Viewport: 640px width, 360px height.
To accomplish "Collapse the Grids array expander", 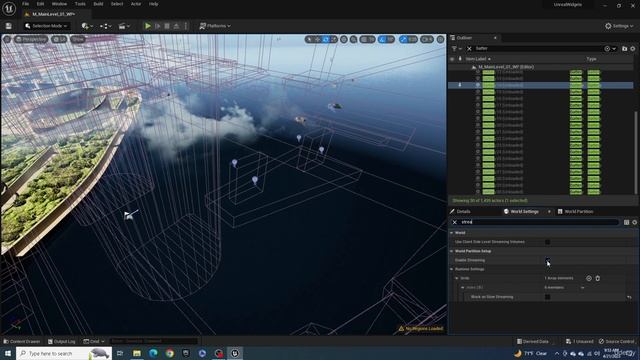I will pyautogui.click(x=457, y=278).
